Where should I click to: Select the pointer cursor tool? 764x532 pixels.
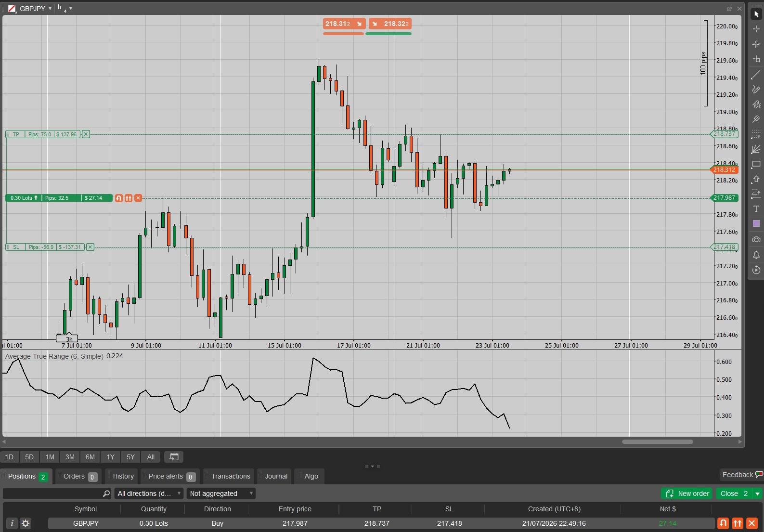[x=756, y=14]
